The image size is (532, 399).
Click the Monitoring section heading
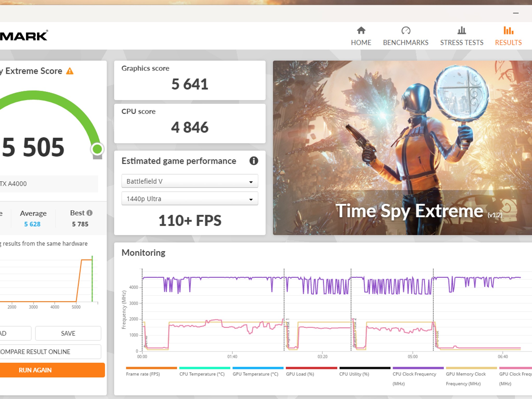tap(143, 253)
